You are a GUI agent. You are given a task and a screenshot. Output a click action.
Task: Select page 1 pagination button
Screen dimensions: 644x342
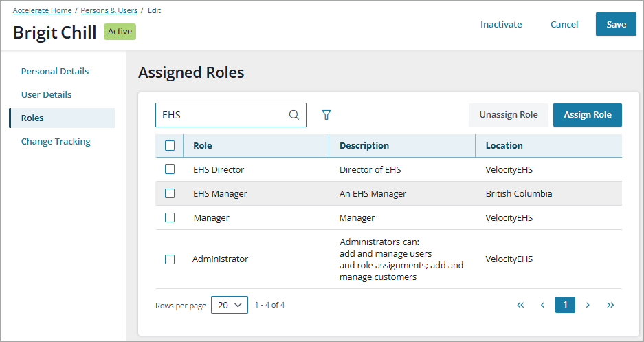[x=565, y=305]
